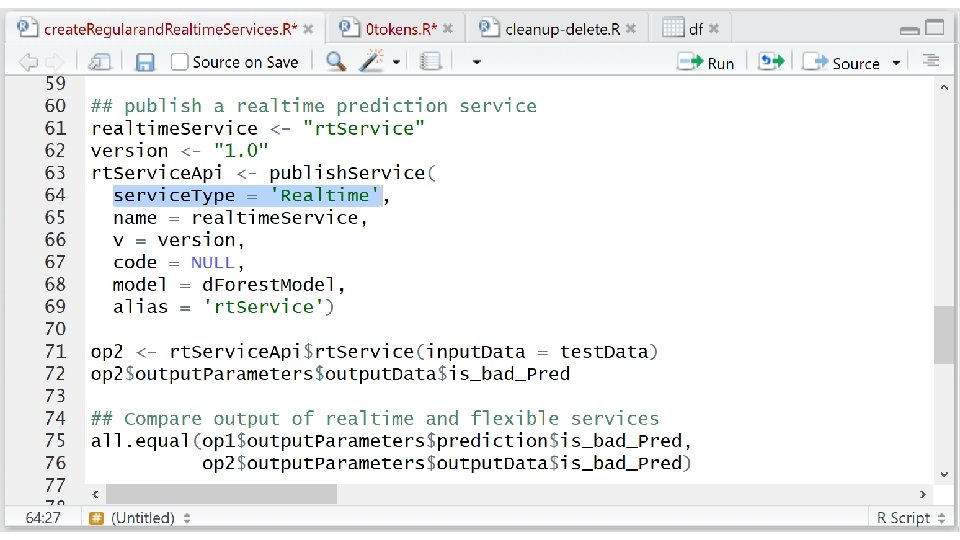Show document in new window icon
The height and width of the screenshot is (540, 960).
[99, 62]
